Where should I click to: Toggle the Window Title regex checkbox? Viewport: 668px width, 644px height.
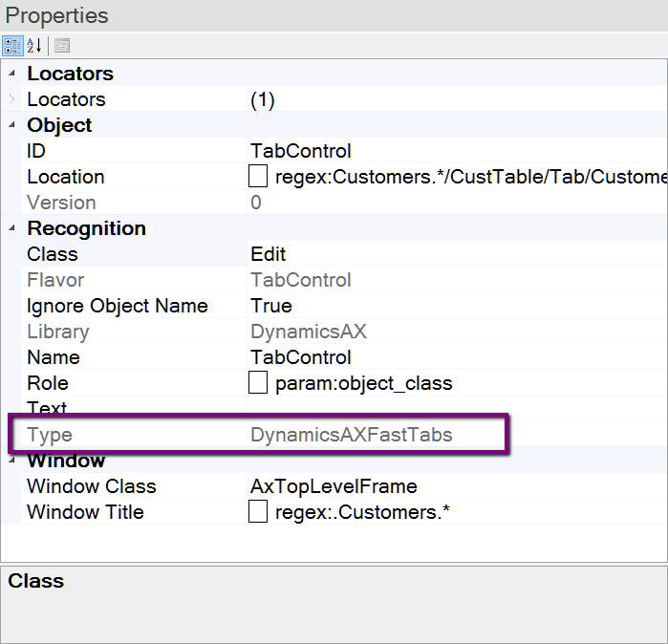point(257,512)
